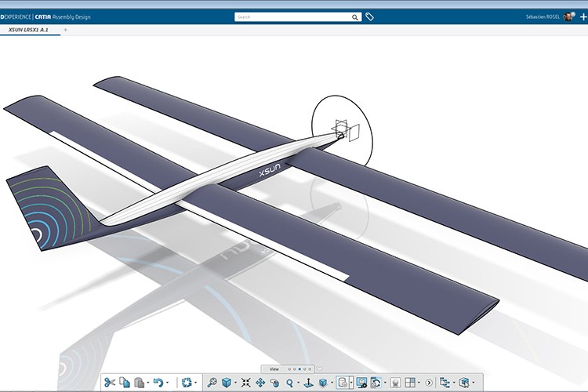Screen dimensions: 588x392
Task: Click the Update refresh icon
Action: point(187,383)
